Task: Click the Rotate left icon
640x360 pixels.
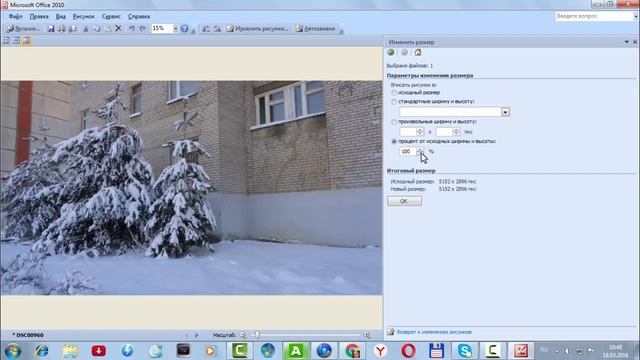Action: click(206, 29)
